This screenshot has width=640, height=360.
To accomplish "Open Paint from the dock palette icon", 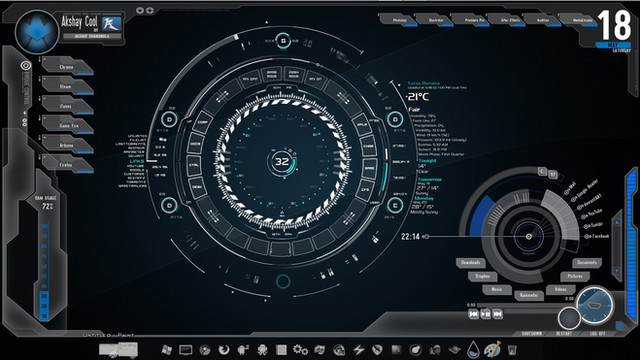I will [492, 350].
